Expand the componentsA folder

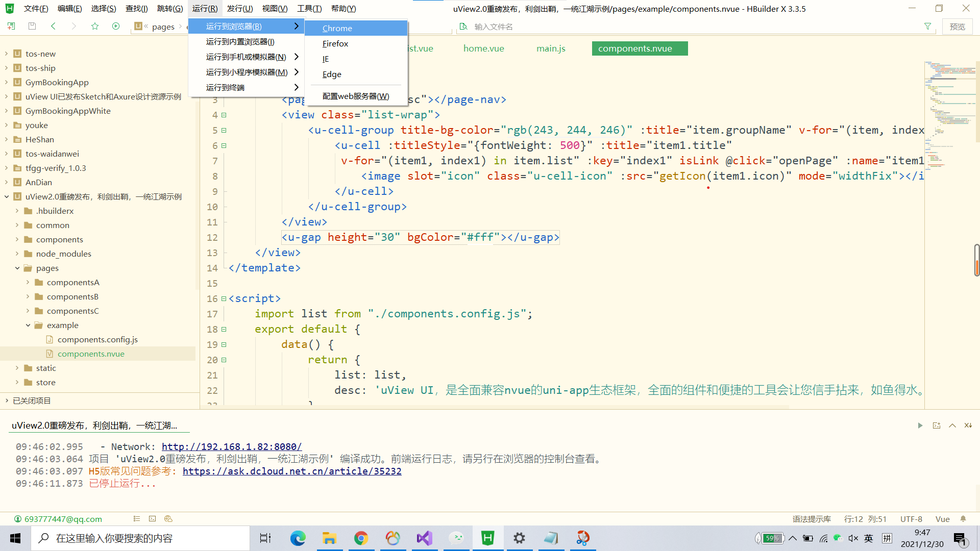pos(28,282)
